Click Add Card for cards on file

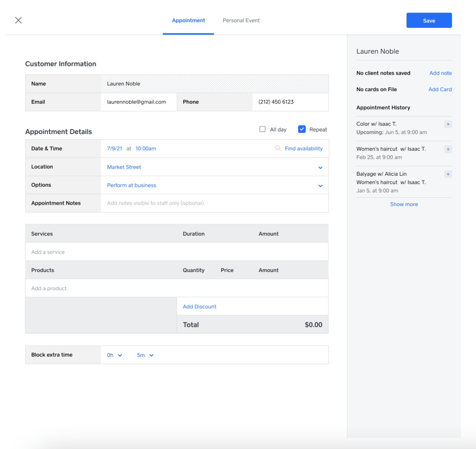tap(440, 89)
